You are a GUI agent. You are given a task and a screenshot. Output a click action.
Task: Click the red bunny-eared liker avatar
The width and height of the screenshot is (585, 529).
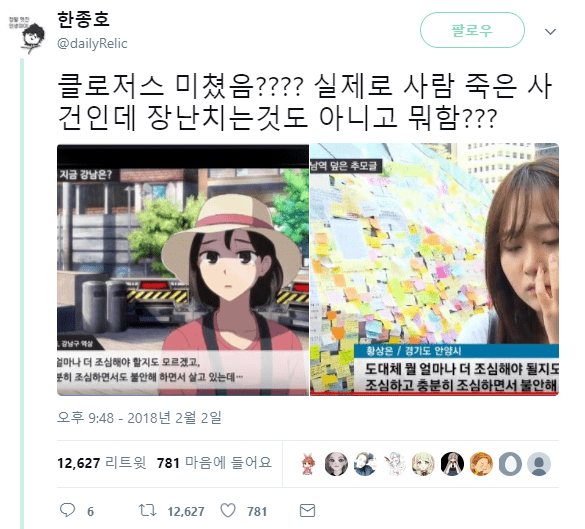(x=308, y=464)
